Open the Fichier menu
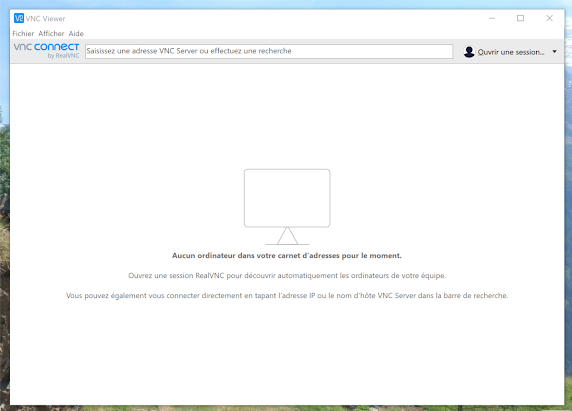572x411 pixels. click(23, 34)
